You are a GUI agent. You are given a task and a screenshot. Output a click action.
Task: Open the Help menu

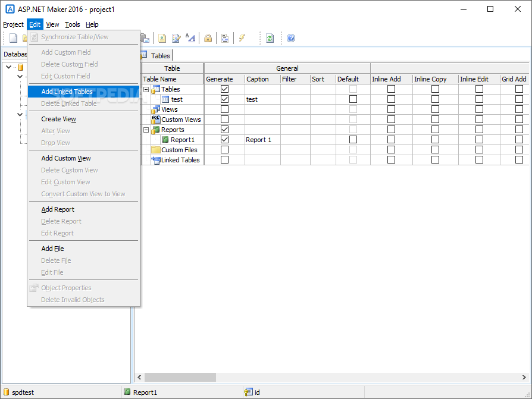pyautogui.click(x=92, y=24)
